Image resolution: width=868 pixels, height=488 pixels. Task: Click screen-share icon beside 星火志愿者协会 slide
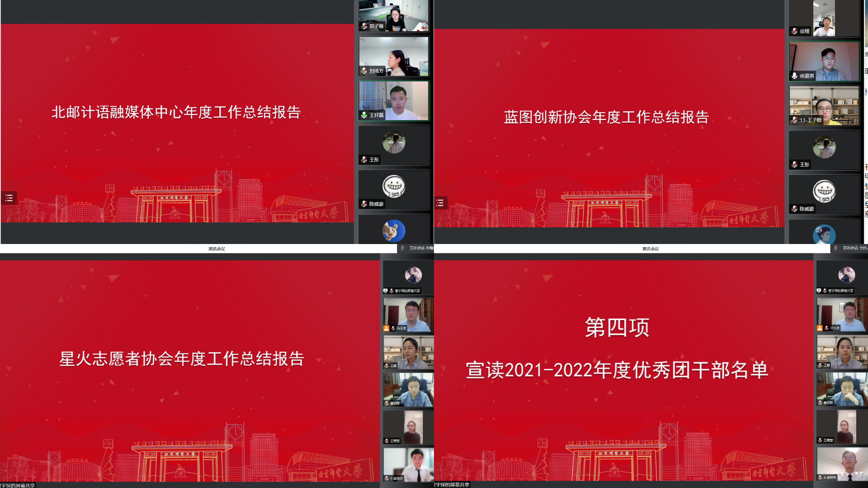(386, 291)
